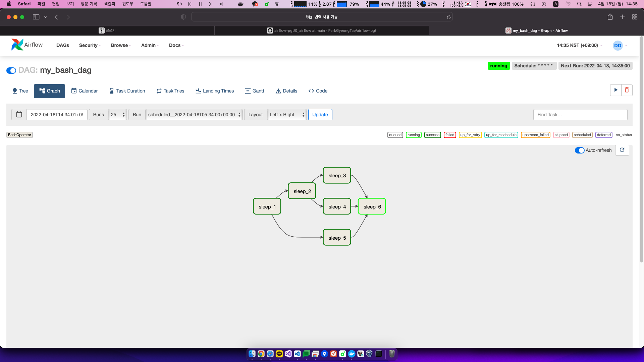Switch to the Gantt tab
Image resolution: width=644 pixels, height=362 pixels.
tap(255, 91)
